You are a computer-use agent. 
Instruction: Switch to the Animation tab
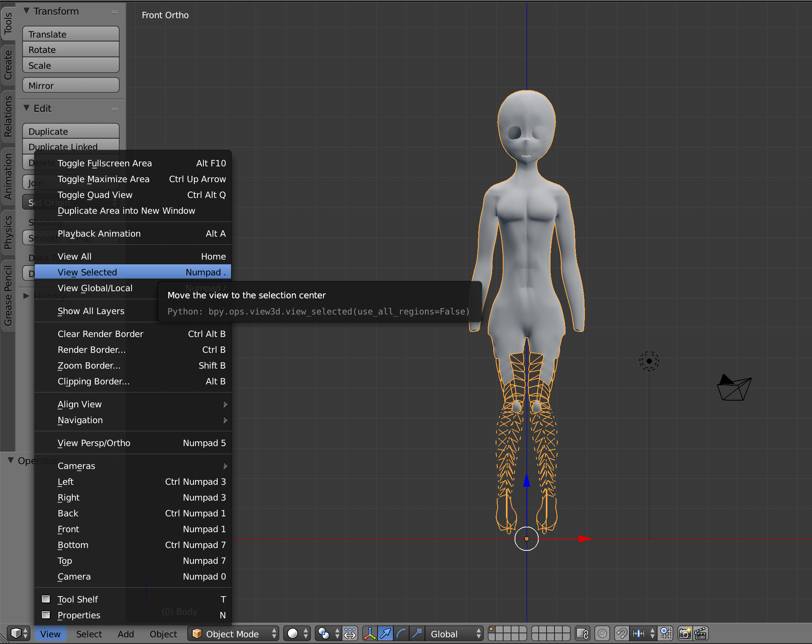click(8, 177)
